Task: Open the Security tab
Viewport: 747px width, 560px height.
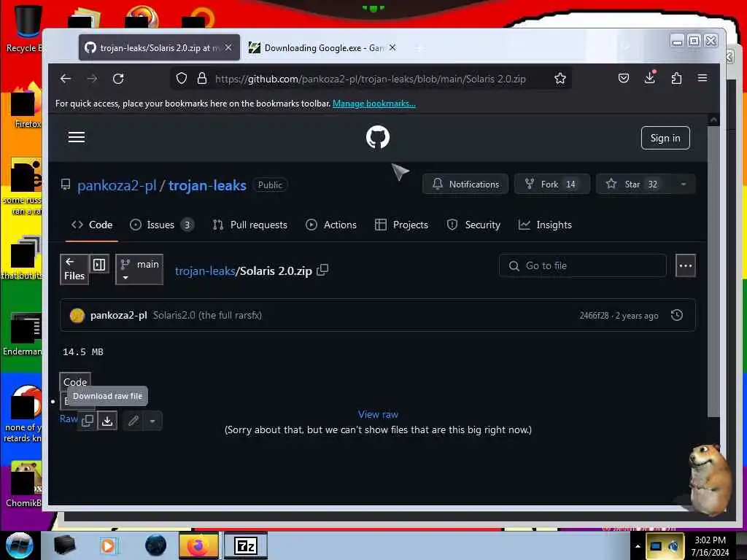Action: pyautogui.click(x=473, y=225)
